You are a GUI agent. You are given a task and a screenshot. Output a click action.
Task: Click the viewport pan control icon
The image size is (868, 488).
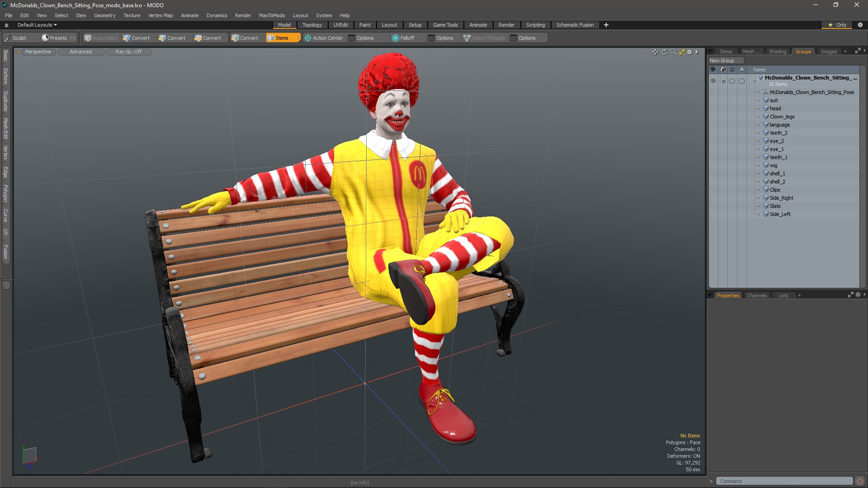(655, 52)
